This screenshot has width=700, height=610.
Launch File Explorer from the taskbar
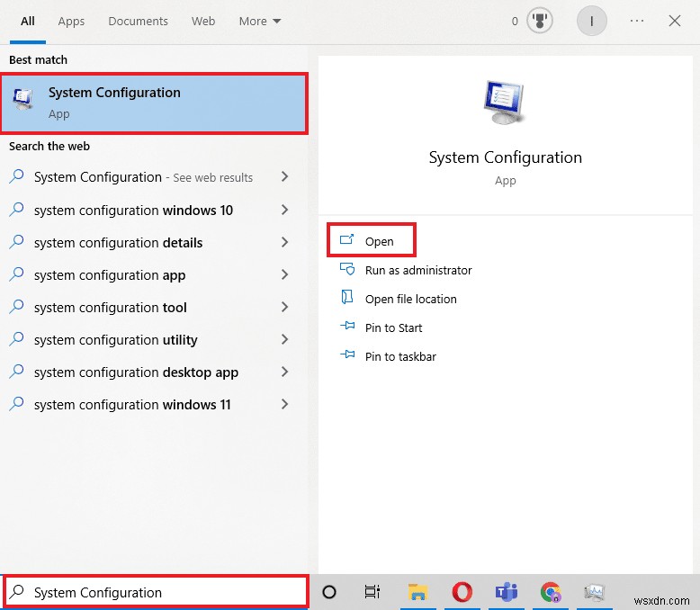(x=417, y=592)
